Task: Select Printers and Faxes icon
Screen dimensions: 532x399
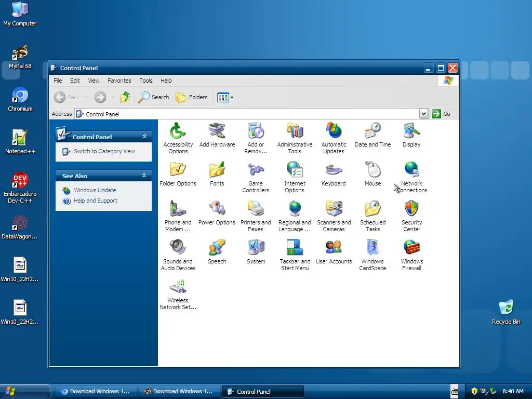Action: point(256,216)
